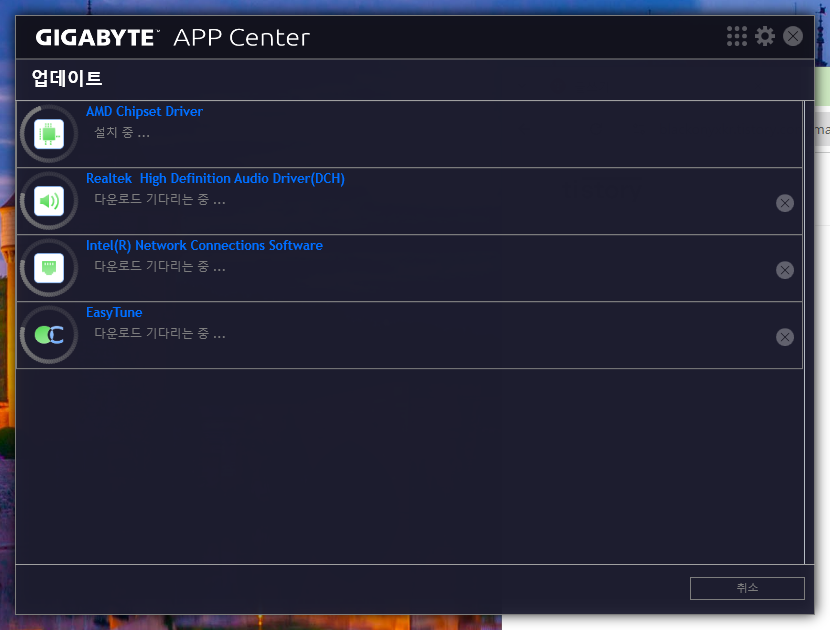Open the AMD Chipset Driver link
Screen dimensions: 830x630
point(144,112)
